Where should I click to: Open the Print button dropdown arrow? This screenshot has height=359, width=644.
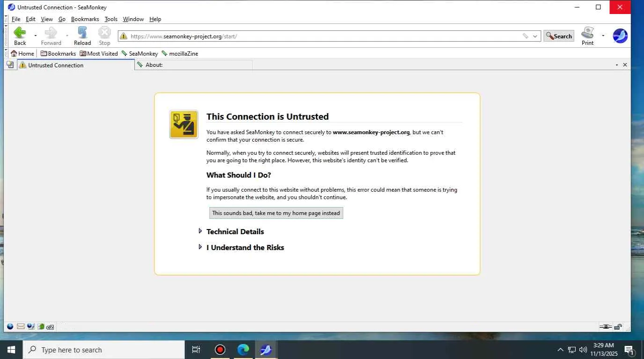coord(603,36)
